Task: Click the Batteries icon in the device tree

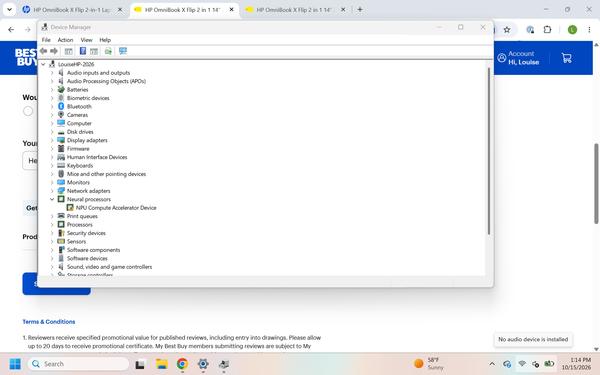Action: [61, 90]
